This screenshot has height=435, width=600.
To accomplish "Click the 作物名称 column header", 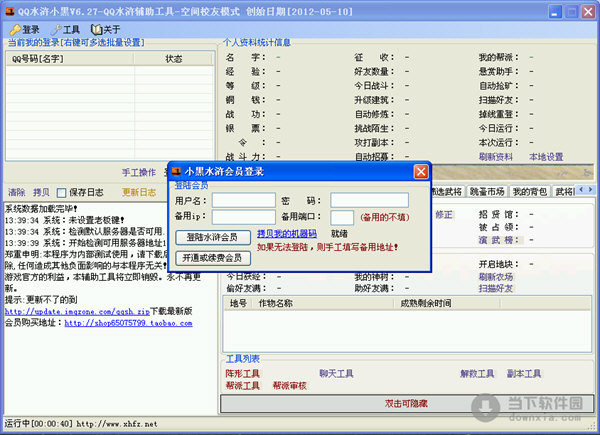I will tap(323, 303).
